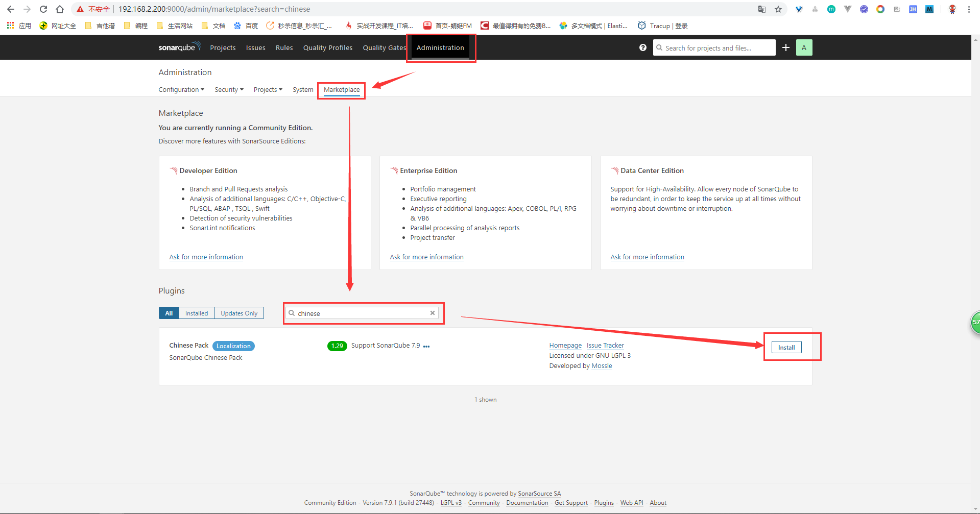This screenshot has width=980, height=514.
Task: Open the About footer link
Action: point(658,503)
